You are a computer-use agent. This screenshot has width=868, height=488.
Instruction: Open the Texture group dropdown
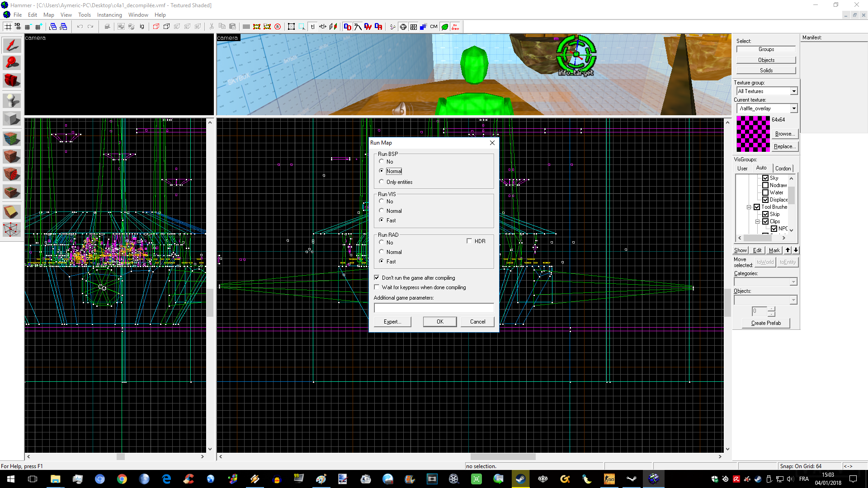click(793, 91)
